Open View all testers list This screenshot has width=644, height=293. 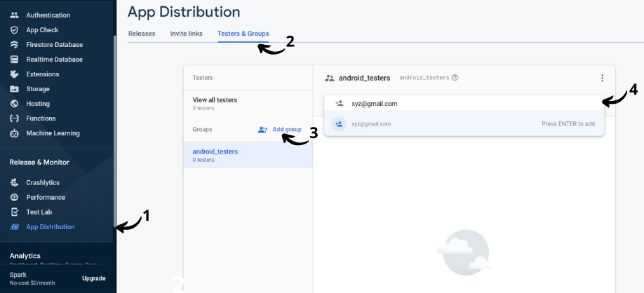click(x=248, y=104)
